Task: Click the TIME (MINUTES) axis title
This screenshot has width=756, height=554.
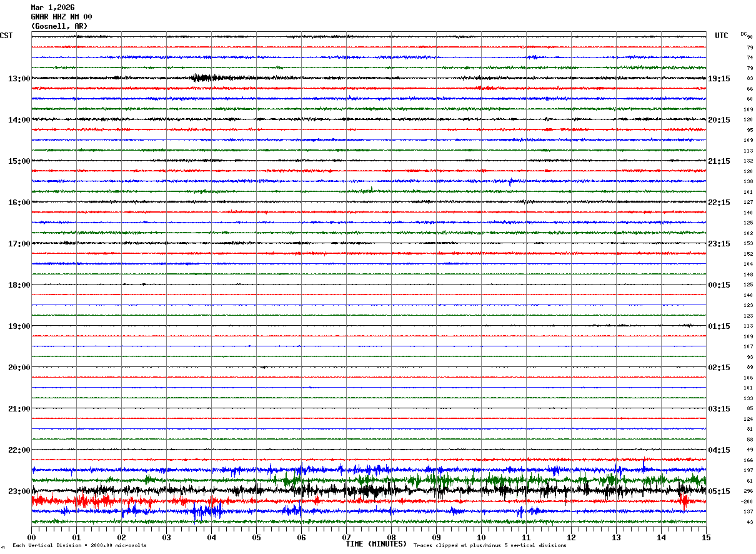Action: [376, 544]
